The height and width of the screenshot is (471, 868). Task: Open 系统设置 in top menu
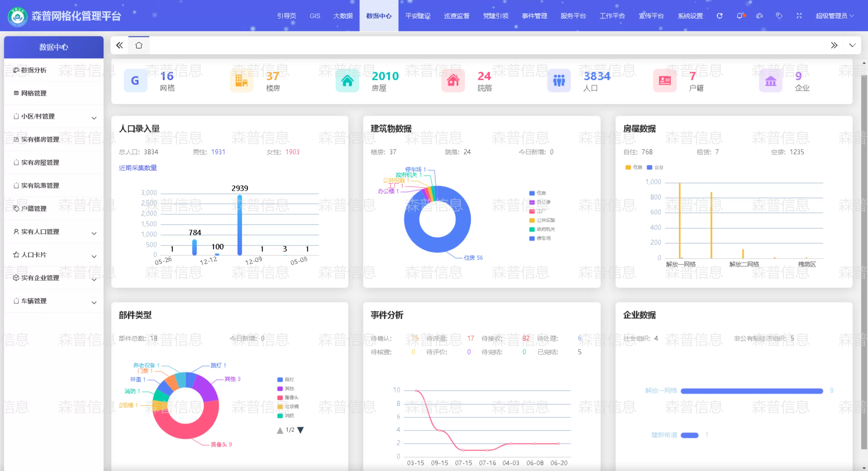[690, 16]
